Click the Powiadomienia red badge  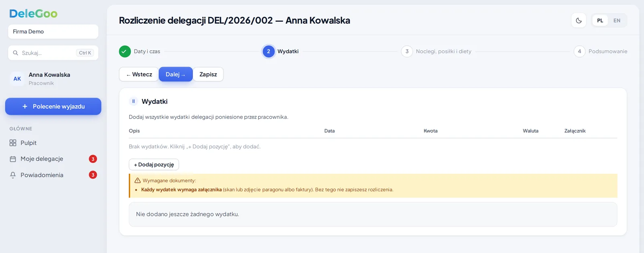coord(93,175)
